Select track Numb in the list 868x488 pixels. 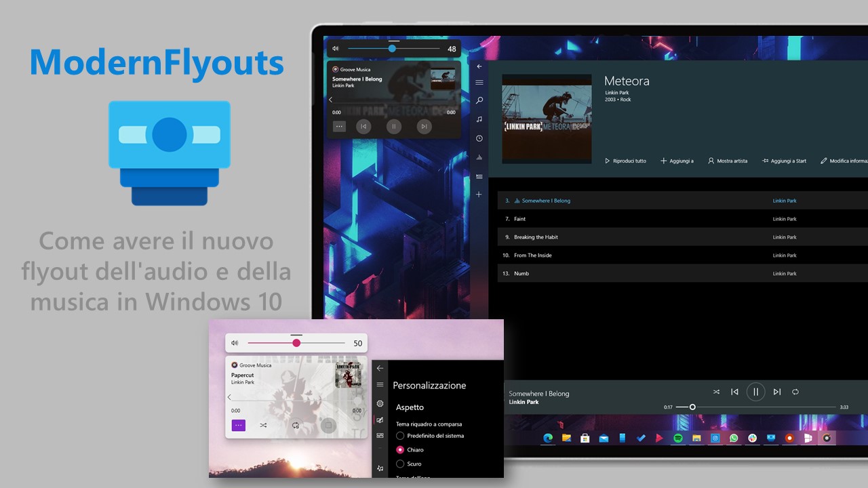point(683,274)
